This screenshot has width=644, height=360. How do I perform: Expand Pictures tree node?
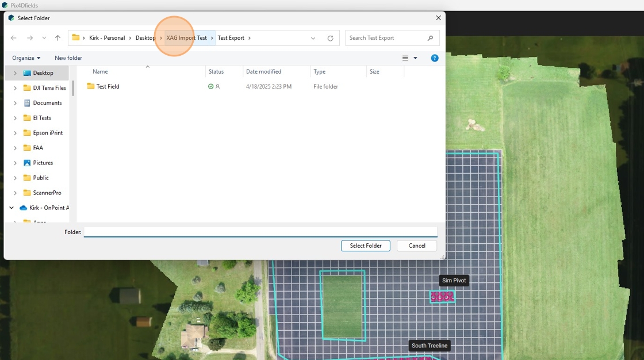point(15,163)
